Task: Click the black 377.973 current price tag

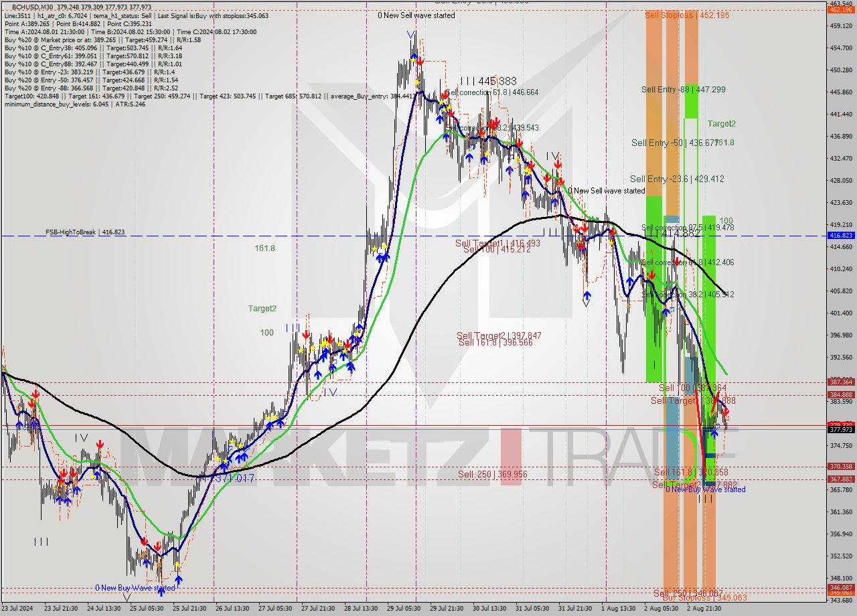Action: click(841, 429)
